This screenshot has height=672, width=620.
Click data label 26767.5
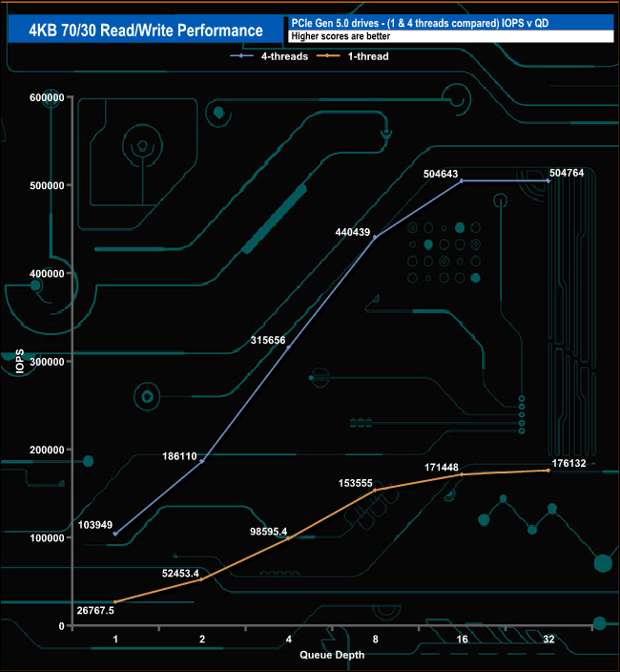pos(95,610)
